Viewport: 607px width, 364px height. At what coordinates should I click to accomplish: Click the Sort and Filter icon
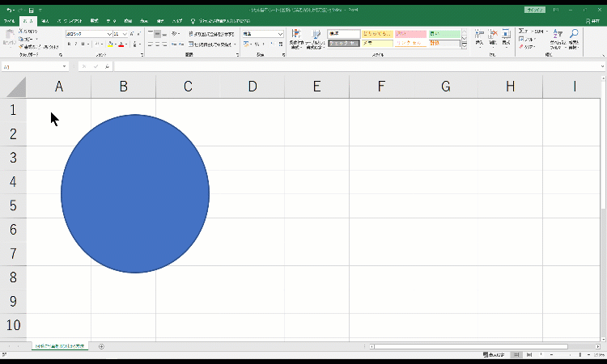point(558,36)
